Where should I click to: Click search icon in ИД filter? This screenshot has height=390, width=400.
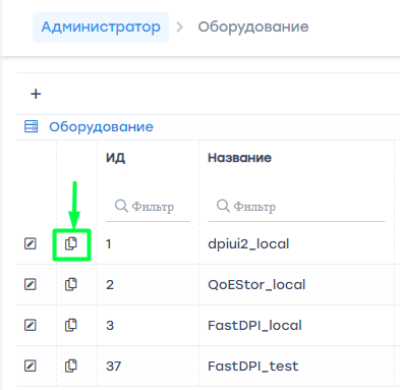coord(121,206)
